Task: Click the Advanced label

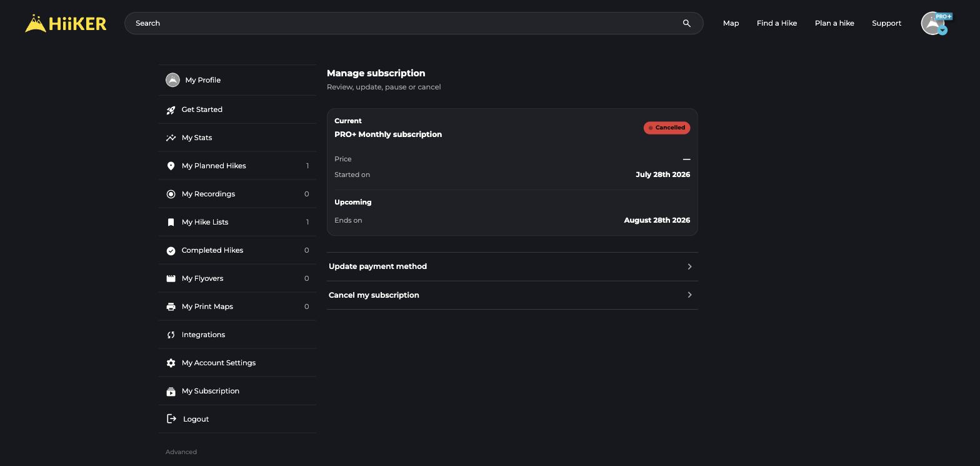Action: click(181, 452)
